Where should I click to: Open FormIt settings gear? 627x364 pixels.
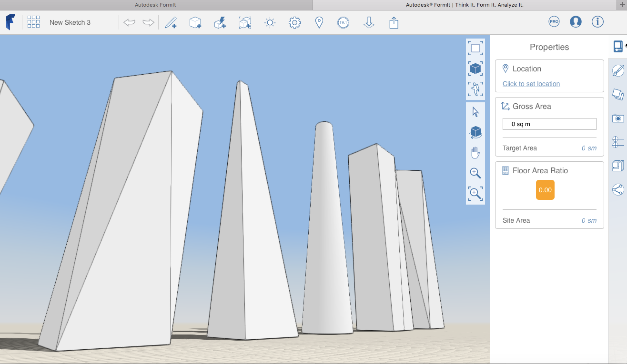(x=294, y=22)
